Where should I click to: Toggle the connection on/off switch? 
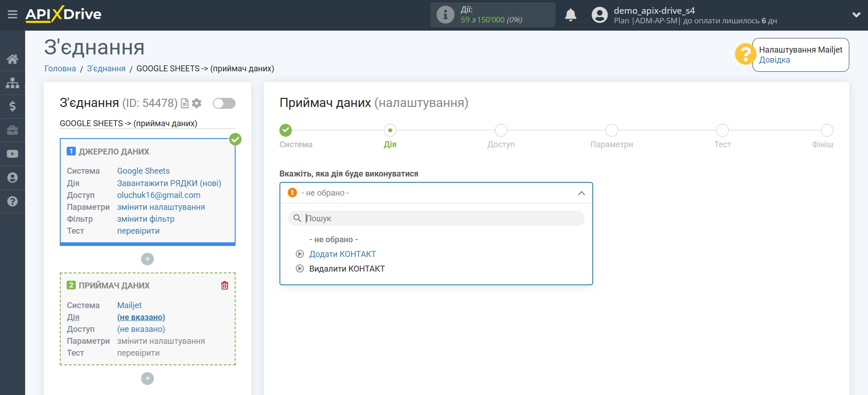coord(224,103)
